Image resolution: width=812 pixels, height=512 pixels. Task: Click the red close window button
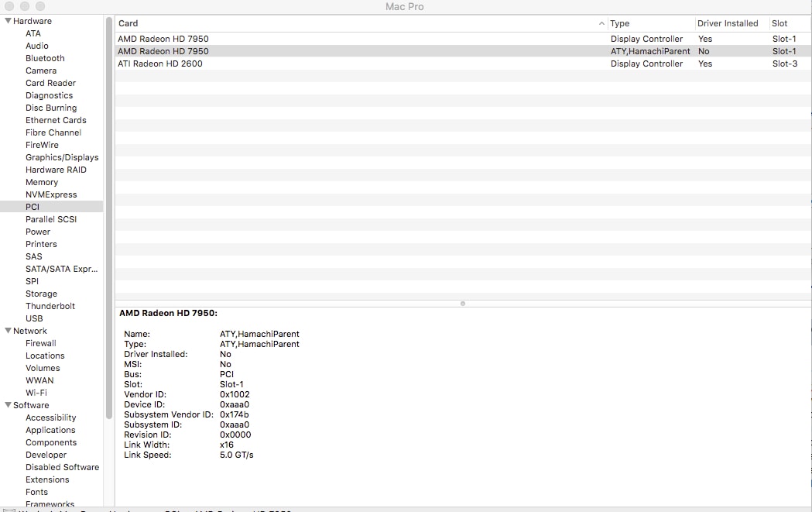pyautogui.click(x=9, y=6)
